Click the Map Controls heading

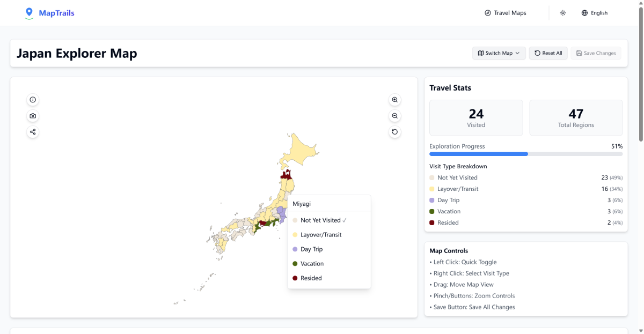click(x=449, y=251)
